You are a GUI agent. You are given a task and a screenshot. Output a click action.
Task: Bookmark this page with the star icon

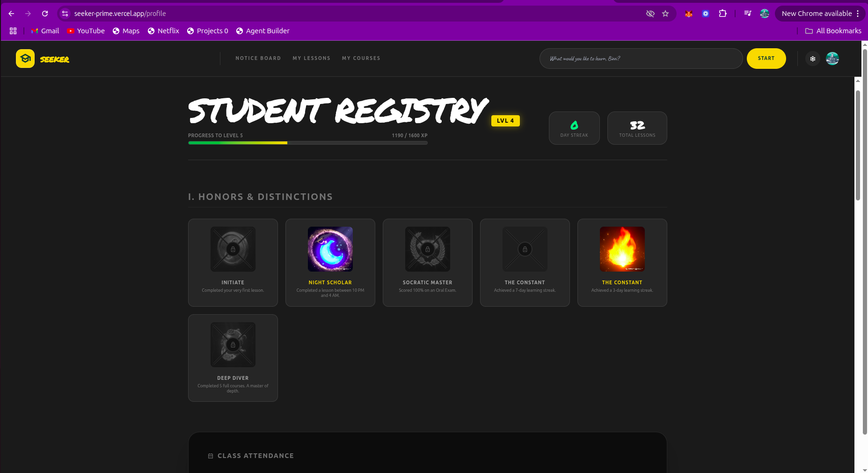665,14
